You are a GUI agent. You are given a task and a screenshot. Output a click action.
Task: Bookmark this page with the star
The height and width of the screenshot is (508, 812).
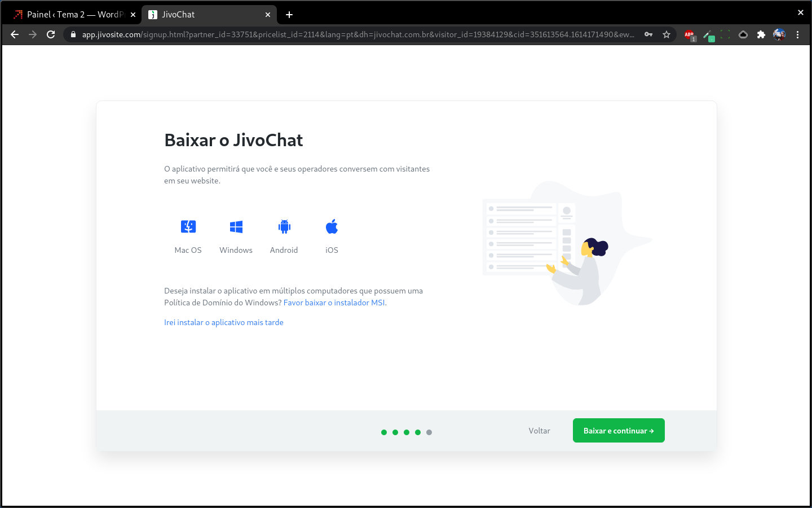667,34
